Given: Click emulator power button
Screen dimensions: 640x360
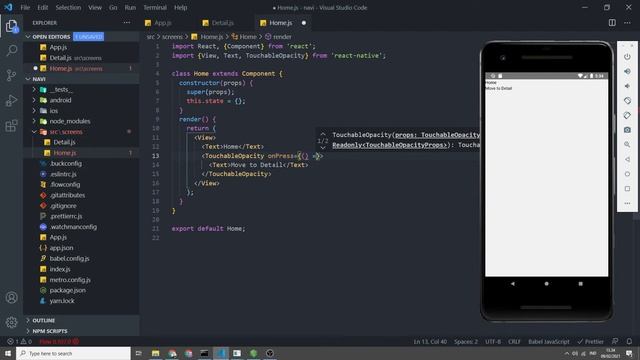Looking at the screenshot, I should tap(627, 57).
